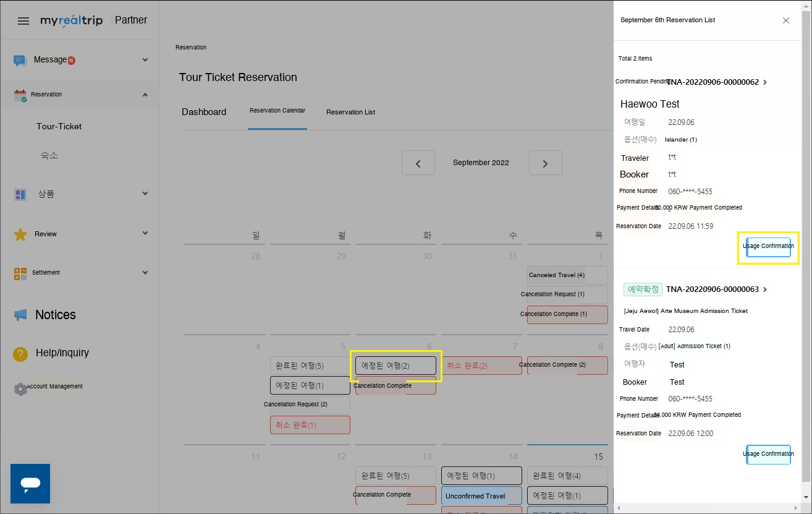Expand the Review menu chevron
Image resolution: width=812 pixels, height=514 pixels.
[x=145, y=233]
